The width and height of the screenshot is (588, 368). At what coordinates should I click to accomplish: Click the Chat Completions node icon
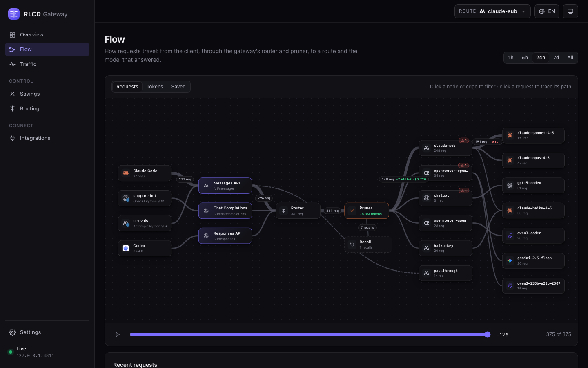206,211
